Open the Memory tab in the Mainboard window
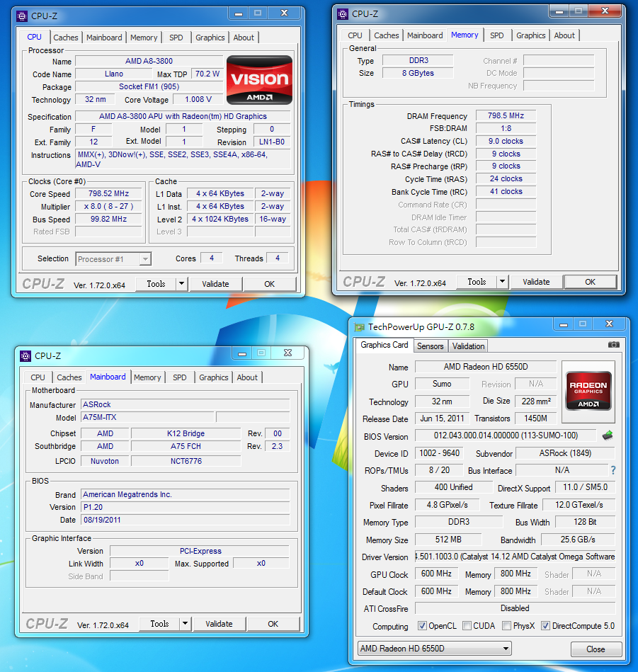Screen dimensions: 638x672 147,377
